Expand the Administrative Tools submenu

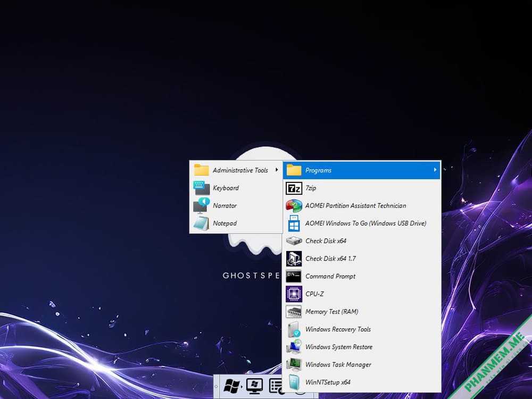click(x=236, y=170)
